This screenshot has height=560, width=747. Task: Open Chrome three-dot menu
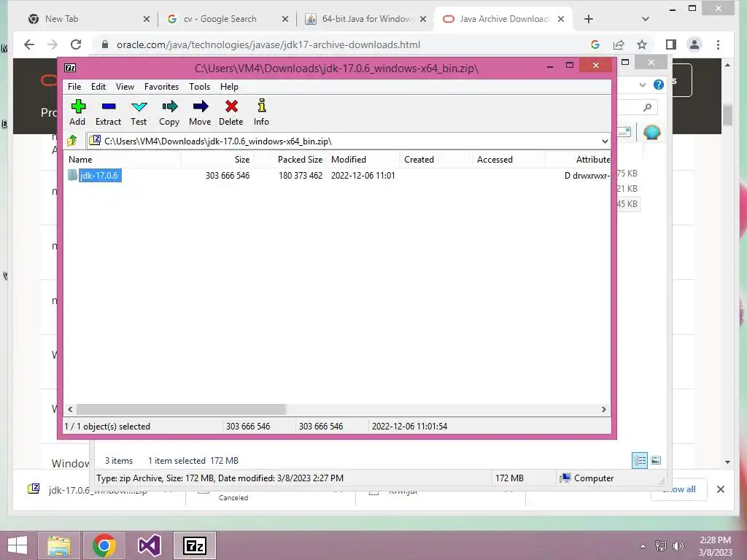tap(718, 44)
